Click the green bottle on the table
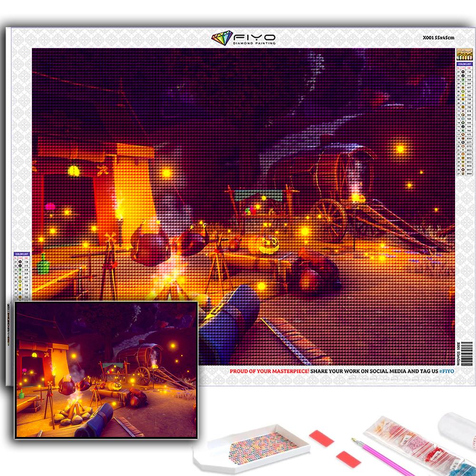Viewport: 476px width, 476px height. coord(43,263)
